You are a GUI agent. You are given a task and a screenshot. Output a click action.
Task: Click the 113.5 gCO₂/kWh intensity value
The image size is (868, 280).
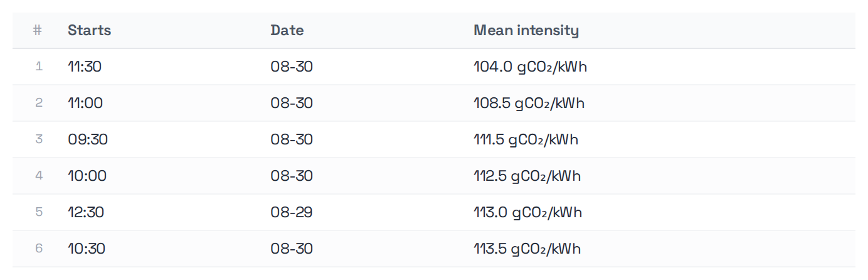point(527,249)
